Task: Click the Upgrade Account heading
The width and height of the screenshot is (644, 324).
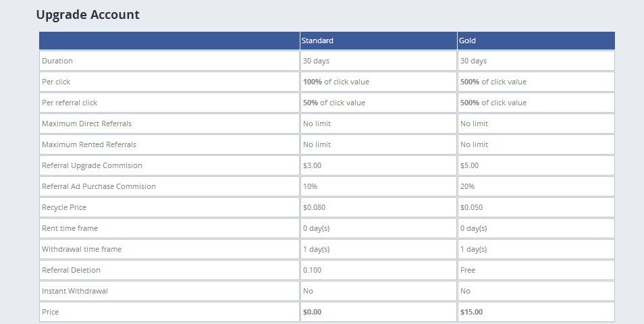Action: tap(88, 15)
